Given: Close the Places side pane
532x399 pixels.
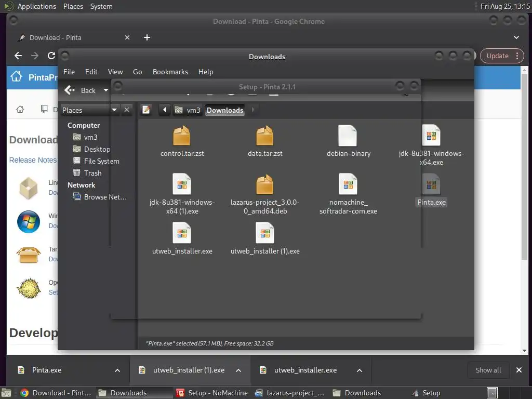Looking at the screenshot, I should [127, 110].
